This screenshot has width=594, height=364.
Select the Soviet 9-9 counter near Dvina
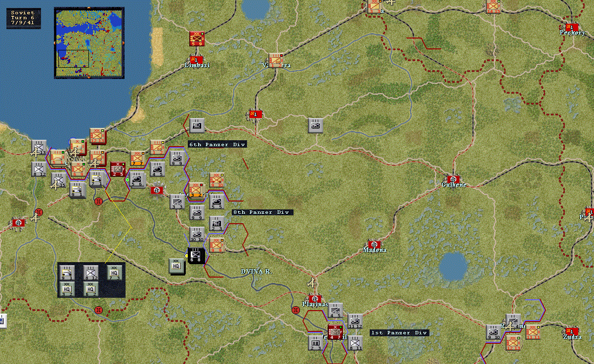click(x=217, y=245)
